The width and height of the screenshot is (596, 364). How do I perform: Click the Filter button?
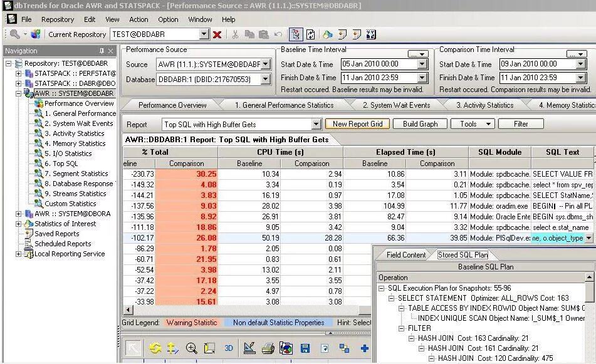(521, 124)
